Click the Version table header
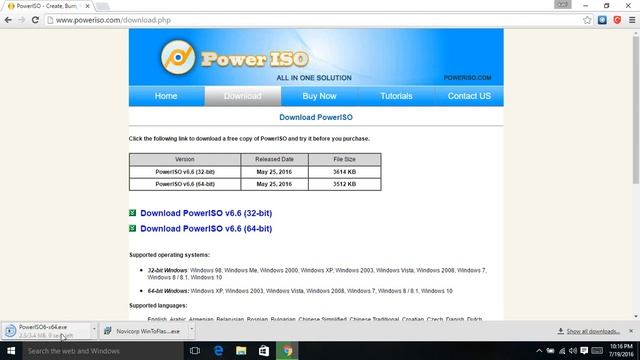The width and height of the screenshot is (640, 360). (x=185, y=159)
